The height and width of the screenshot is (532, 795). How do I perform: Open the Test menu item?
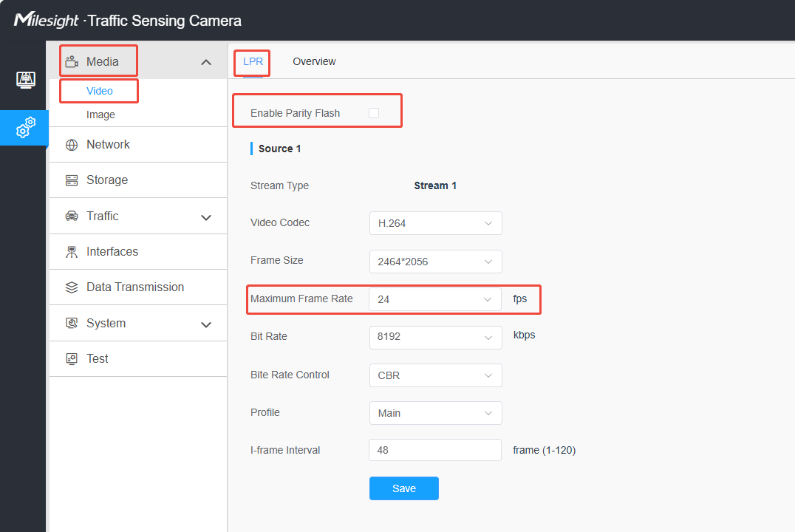pos(138,358)
